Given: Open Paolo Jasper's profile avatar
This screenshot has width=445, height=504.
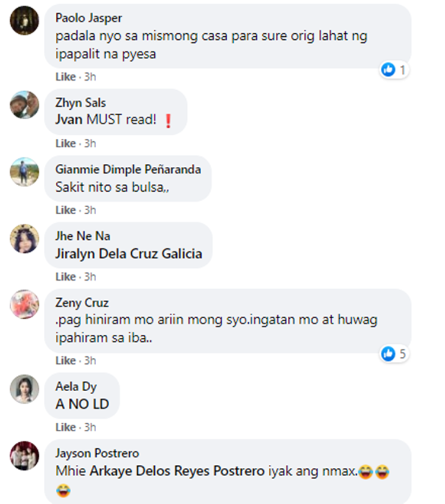Looking at the screenshot, I should 24,21.
